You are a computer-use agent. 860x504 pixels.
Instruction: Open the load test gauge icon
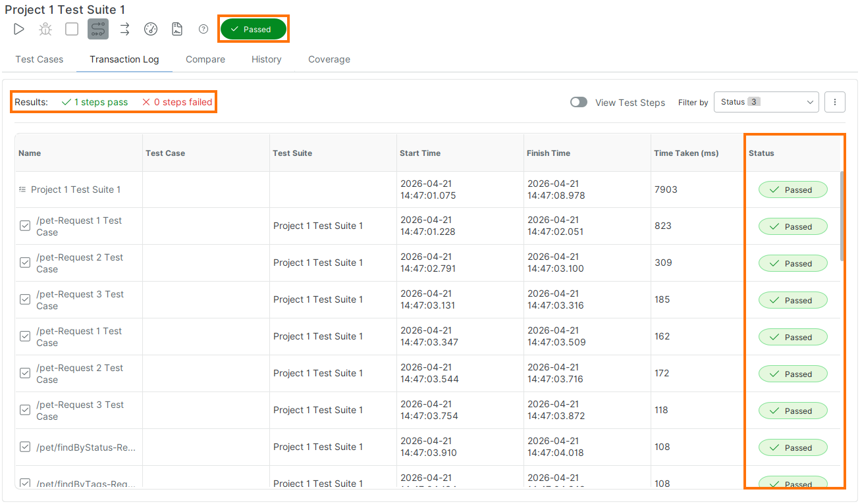click(151, 29)
